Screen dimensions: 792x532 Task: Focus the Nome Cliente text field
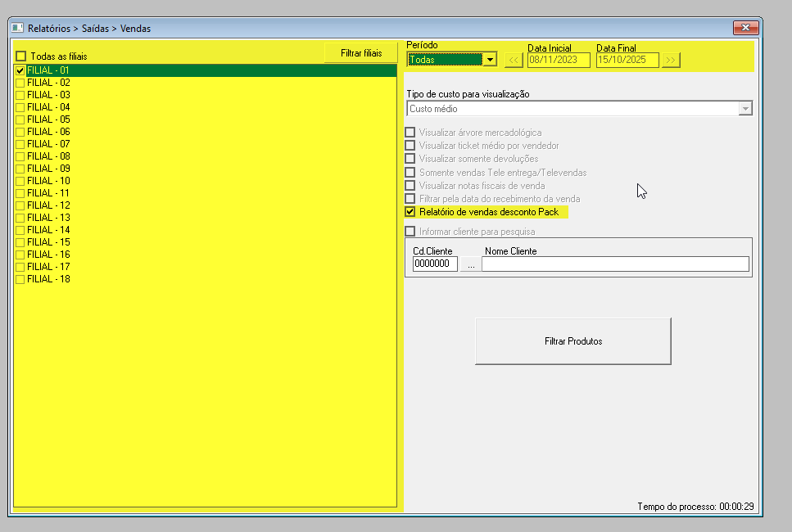[614, 264]
